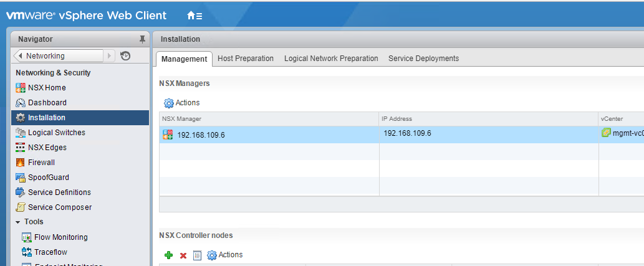Click the red delete controller node icon
This screenshot has height=266, width=644.
183,255
